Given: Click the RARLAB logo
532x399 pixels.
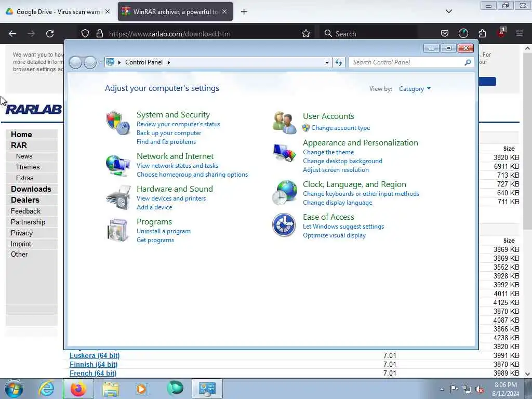Looking at the screenshot, I should click(33, 109).
